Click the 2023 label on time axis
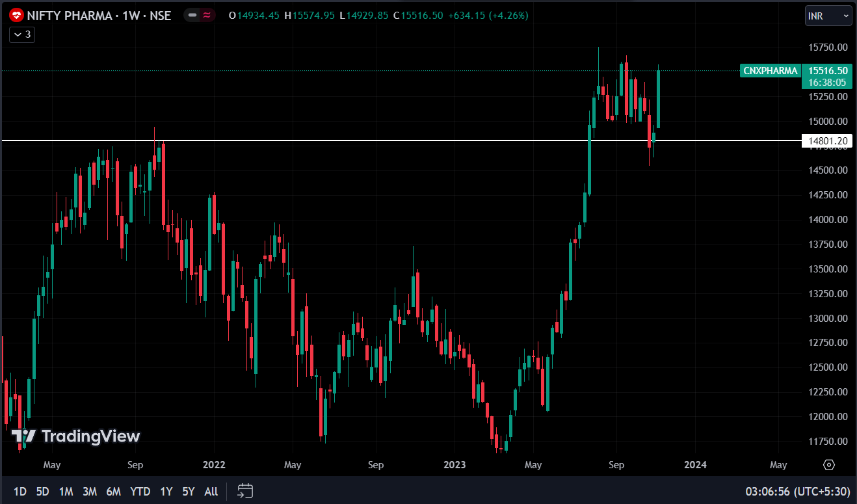857x504 pixels. click(x=455, y=465)
